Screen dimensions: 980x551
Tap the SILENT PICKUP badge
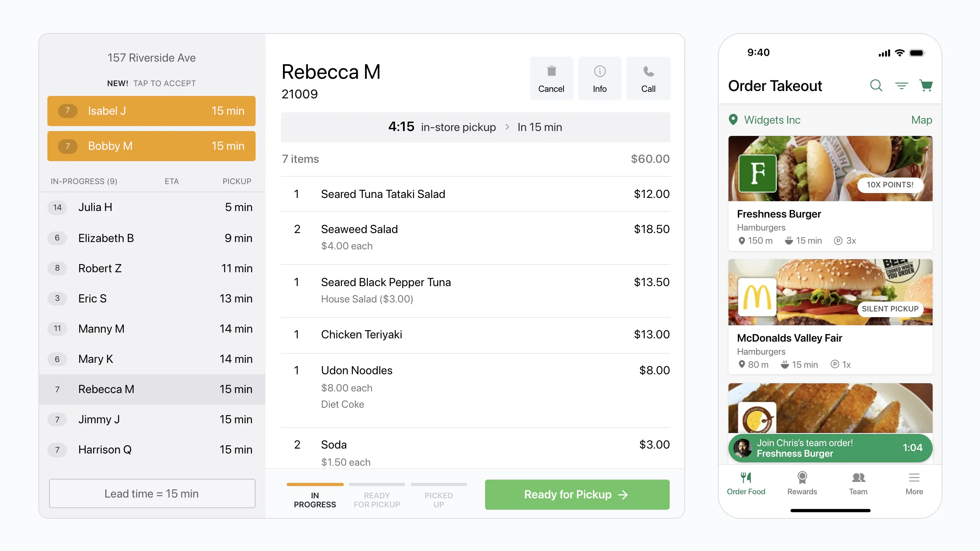click(x=890, y=309)
